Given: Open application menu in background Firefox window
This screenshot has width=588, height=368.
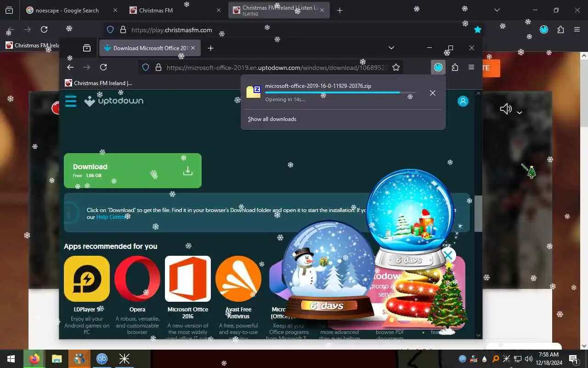Looking at the screenshot, I should pos(577,29).
